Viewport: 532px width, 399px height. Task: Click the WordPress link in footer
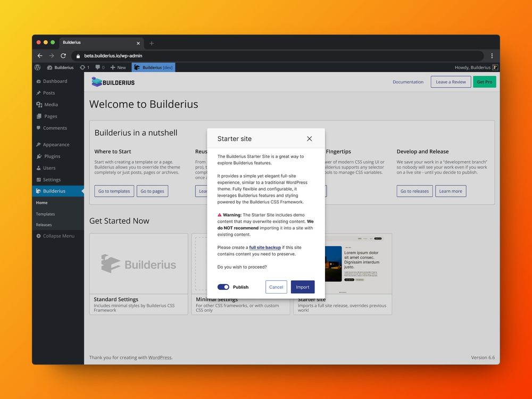click(x=160, y=358)
